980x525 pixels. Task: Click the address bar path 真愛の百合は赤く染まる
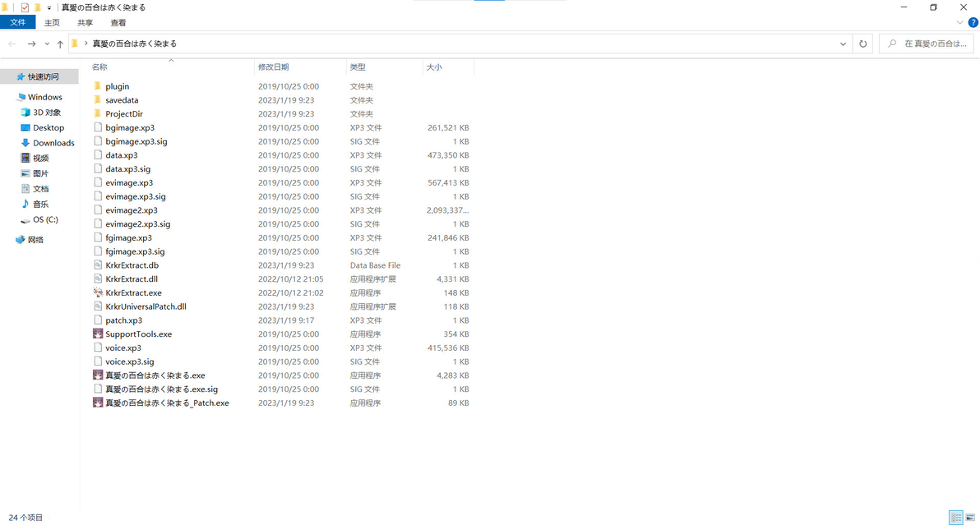(134, 44)
